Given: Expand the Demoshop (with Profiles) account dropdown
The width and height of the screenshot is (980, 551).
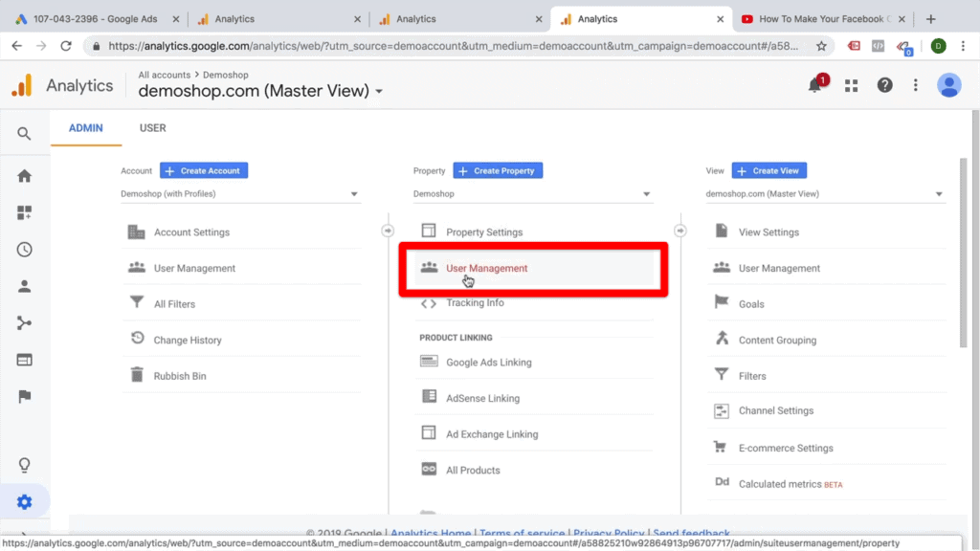Looking at the screenshot, I should (240, 194).
